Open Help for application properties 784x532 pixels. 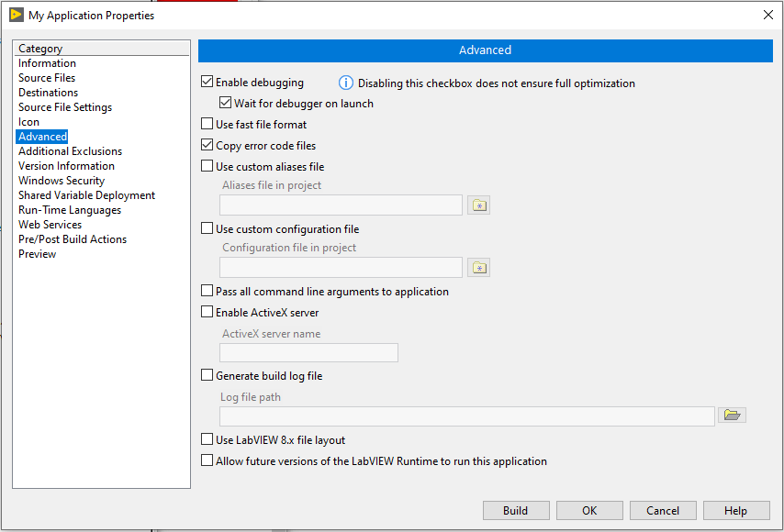tap(736, 510)
